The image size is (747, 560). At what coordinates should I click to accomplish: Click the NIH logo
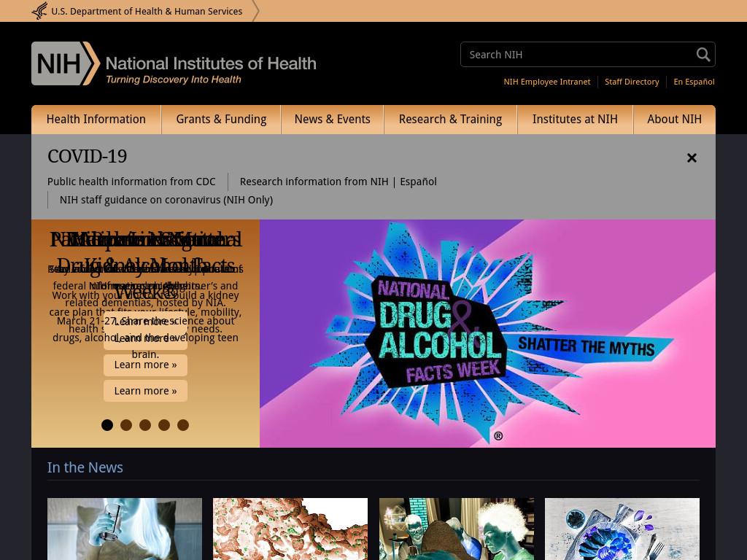pos(65,63)
